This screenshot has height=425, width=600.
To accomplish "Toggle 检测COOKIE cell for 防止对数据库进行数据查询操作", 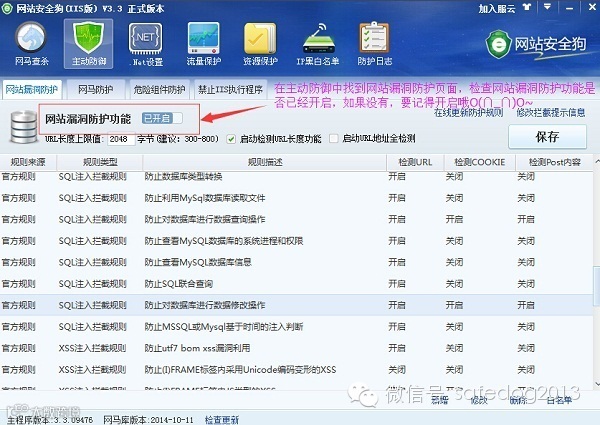I will [454, 219].
